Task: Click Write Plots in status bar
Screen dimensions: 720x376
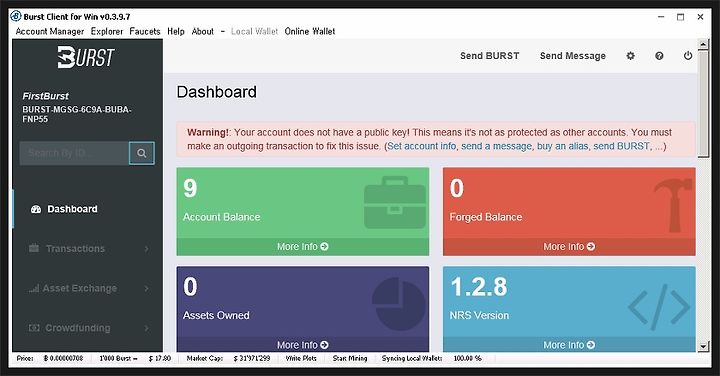Action: click(x=301, y=358)
